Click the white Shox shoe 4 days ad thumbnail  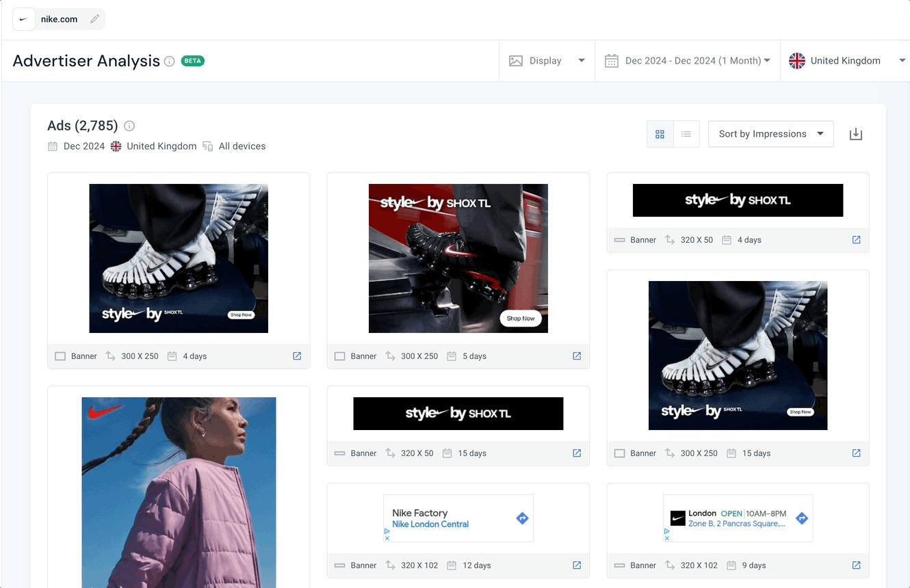[179, 258]
